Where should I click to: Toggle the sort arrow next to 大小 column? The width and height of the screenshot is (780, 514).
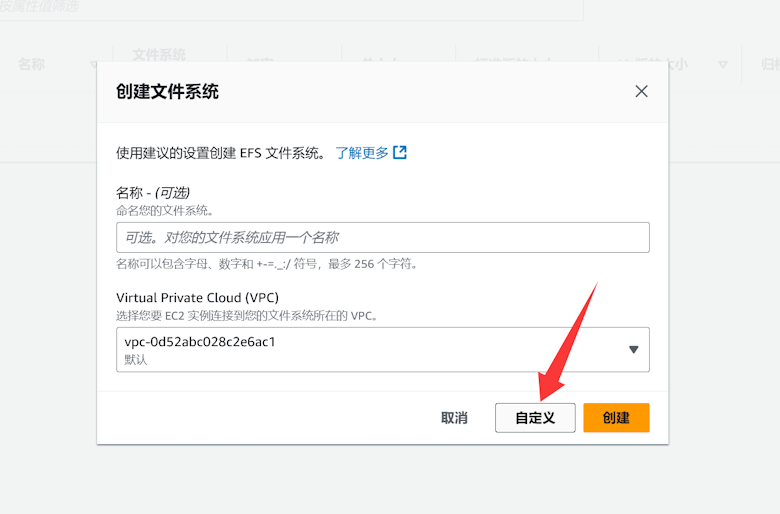[723, 65]
